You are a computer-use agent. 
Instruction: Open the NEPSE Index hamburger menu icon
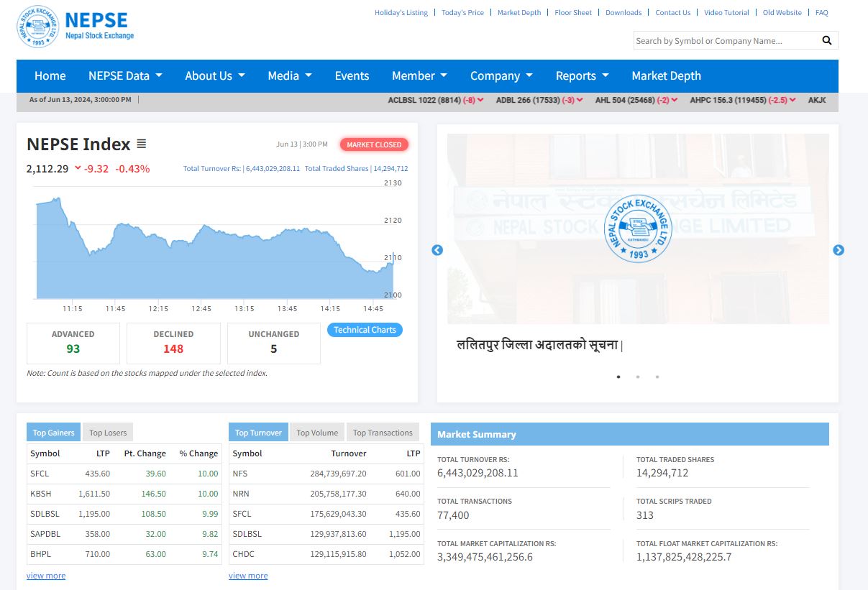(x=142, y=144)
